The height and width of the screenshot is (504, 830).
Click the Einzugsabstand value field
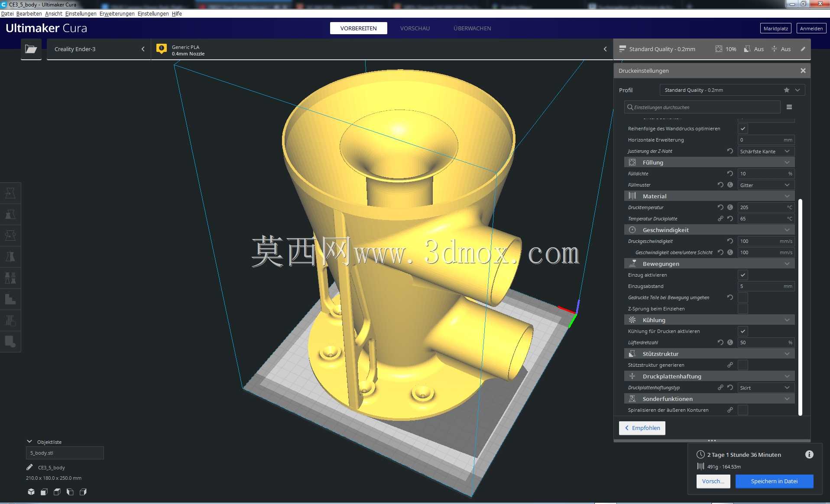click(766, 286)
